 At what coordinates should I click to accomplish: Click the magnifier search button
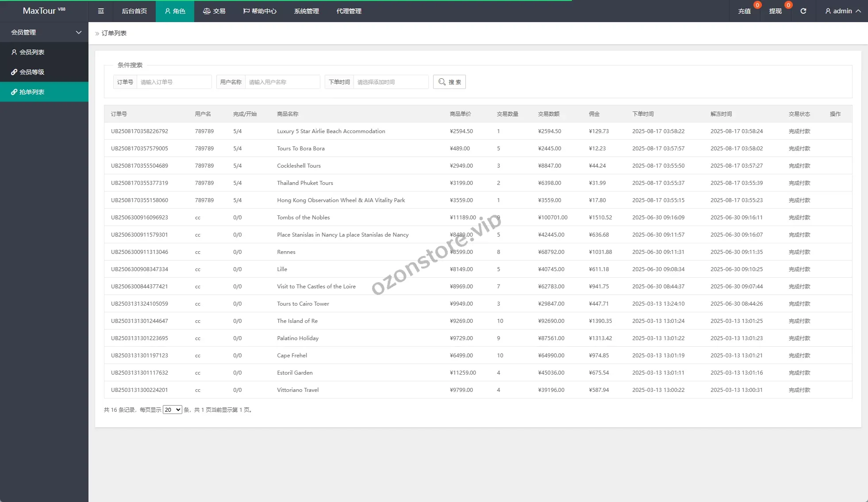(x=449, y=82)
